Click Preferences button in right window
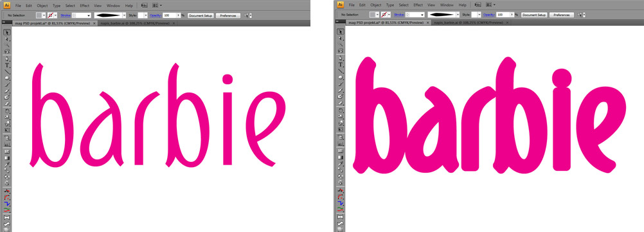 562,15
